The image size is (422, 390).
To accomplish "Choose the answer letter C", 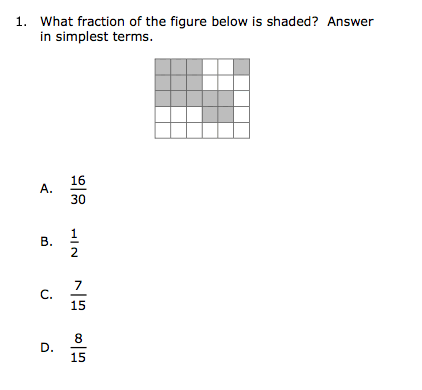I will click(x=46, y=294).
